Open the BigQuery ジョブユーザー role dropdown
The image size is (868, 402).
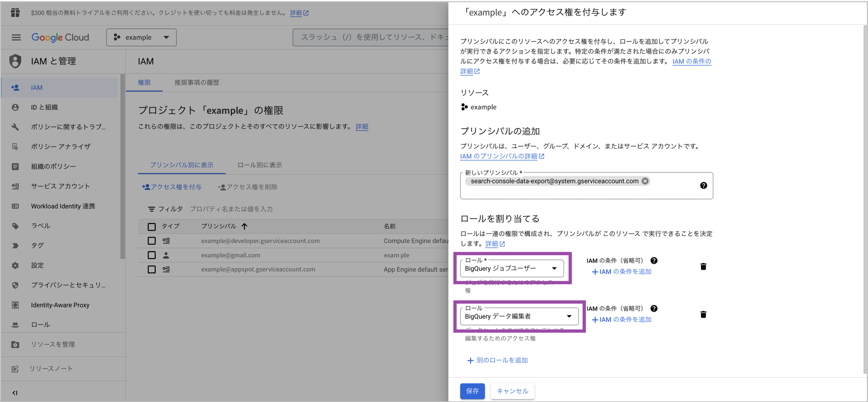512,268
